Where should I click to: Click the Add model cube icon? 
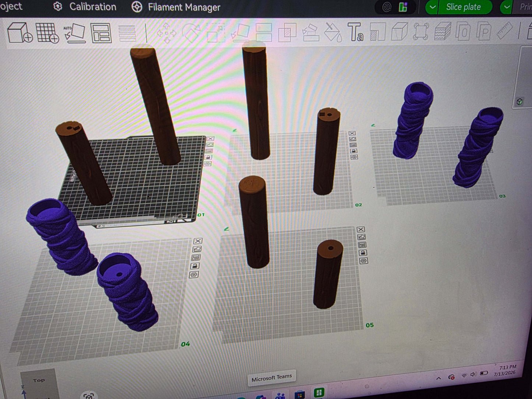pos(19,32)
